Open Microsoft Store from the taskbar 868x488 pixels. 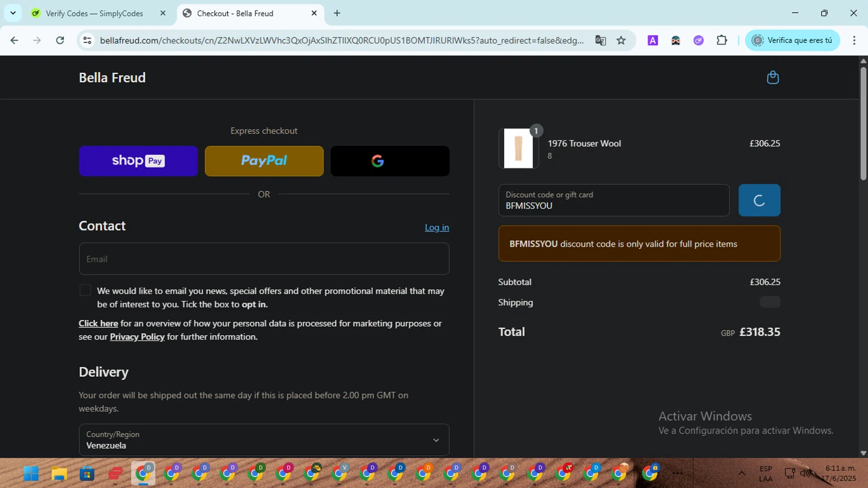click(87, 474)
